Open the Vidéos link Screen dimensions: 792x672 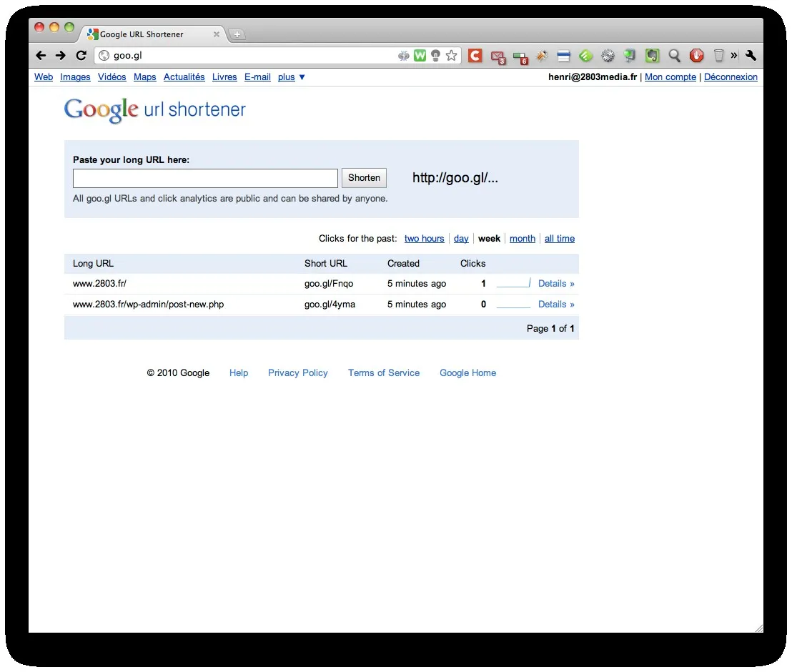click(x=112, y=76)
